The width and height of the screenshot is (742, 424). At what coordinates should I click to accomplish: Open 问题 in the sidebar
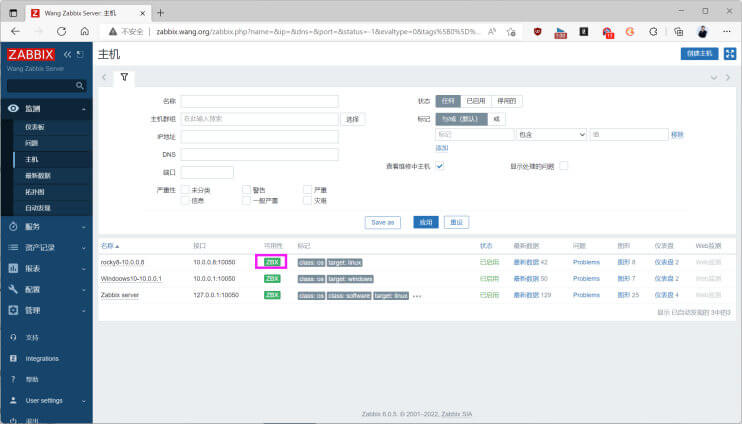click(32, 143)
